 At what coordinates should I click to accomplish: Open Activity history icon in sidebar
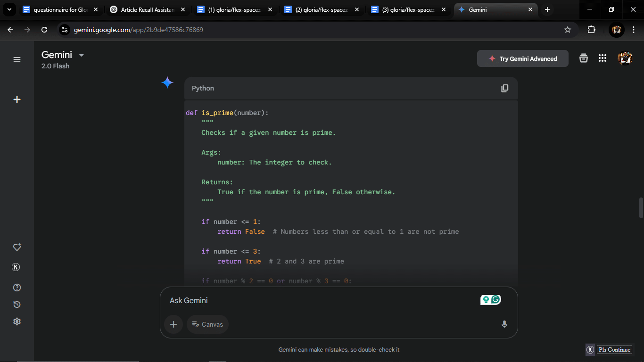[x=17, y=304]
